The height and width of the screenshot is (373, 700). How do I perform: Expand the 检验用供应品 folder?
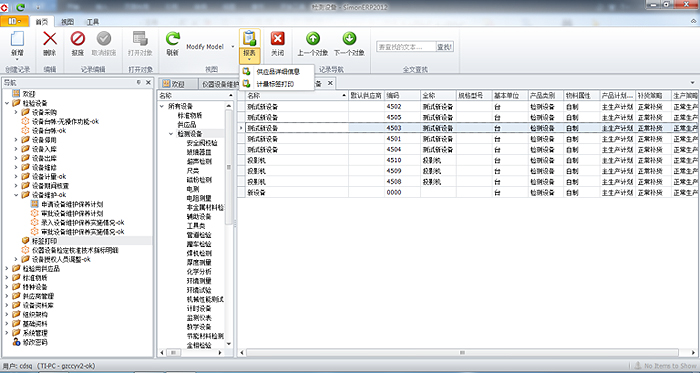pos(7,269)
